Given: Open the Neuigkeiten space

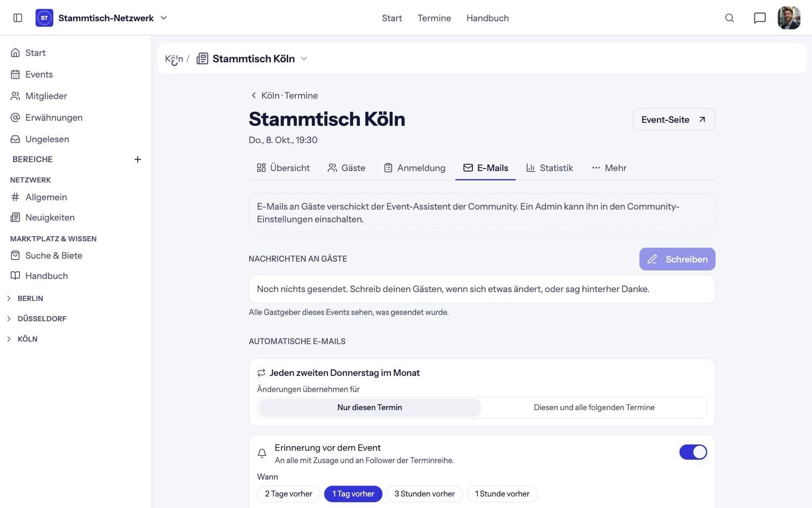Looking at the screenshot, I should coord(76,217).
